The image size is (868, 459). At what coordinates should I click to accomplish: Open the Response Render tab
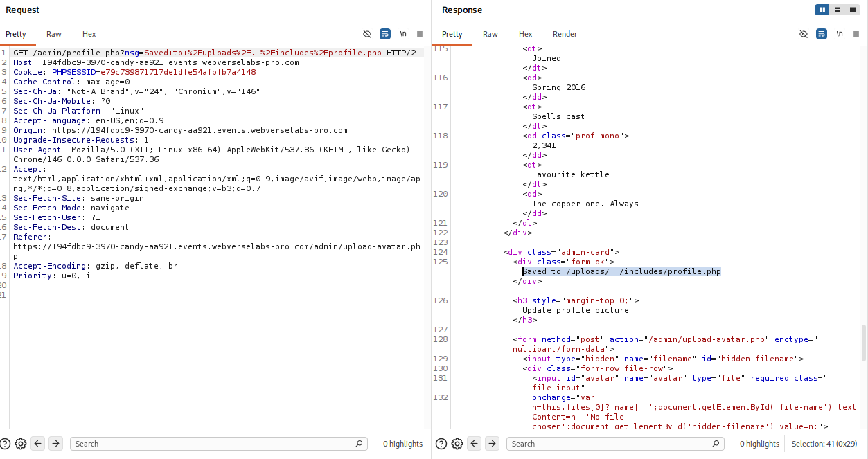click(x=565, y=34)
